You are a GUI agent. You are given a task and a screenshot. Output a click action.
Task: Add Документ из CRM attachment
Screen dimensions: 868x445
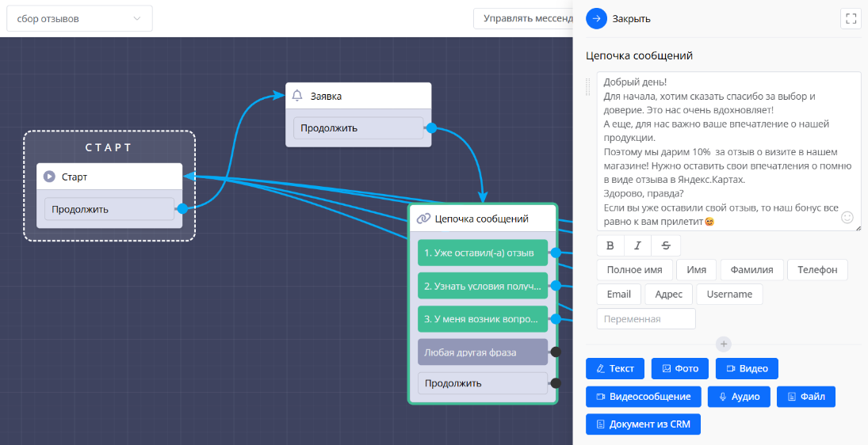coord(643,424)
